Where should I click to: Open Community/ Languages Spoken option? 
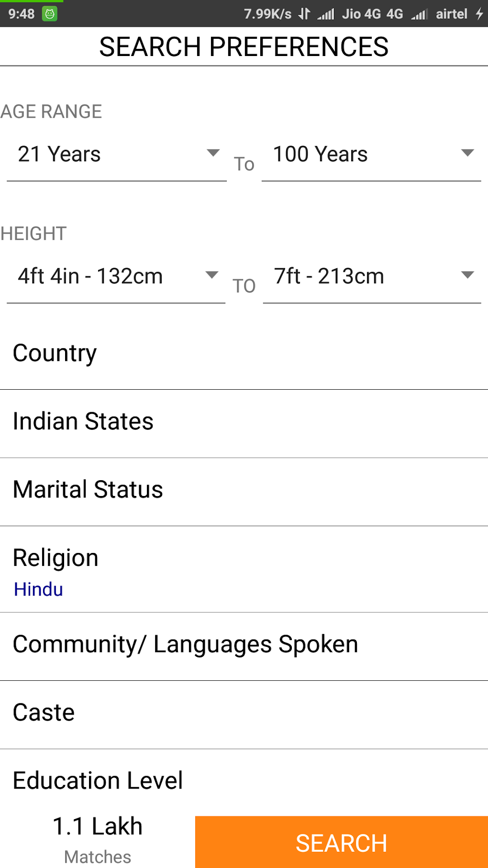(244, 644)
